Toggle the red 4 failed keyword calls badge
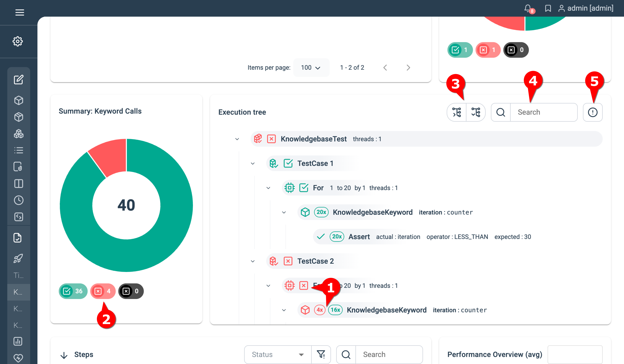This screenshot has width=624, height=364. pos(103,291)
